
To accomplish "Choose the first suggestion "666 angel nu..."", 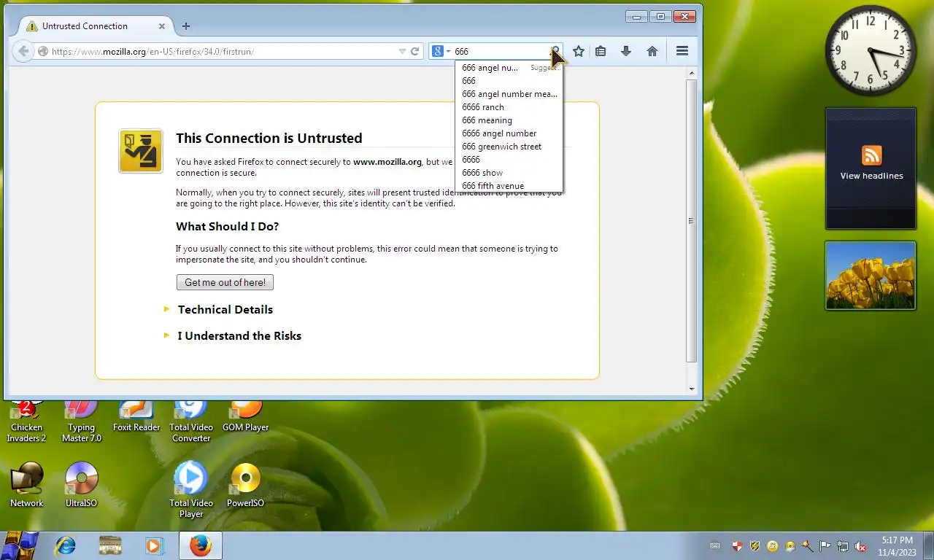I will click(x=509, y=68).
